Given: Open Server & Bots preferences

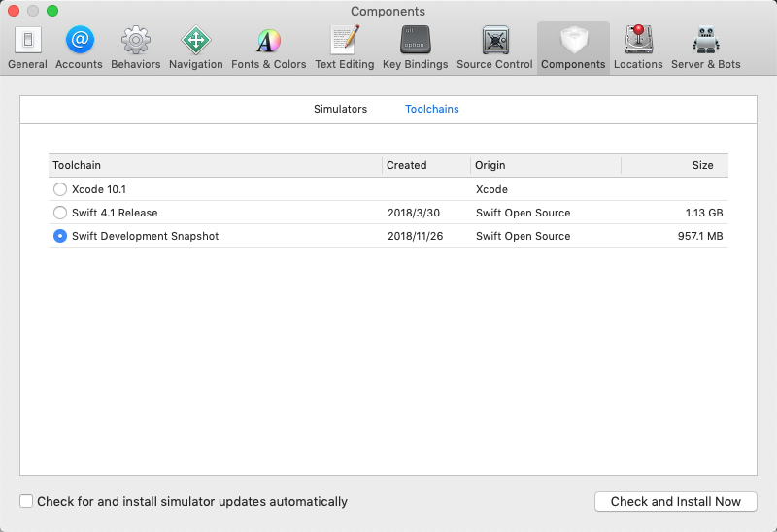Looking at the screenshot, I should pyautogui.click(x=706, y=48).
